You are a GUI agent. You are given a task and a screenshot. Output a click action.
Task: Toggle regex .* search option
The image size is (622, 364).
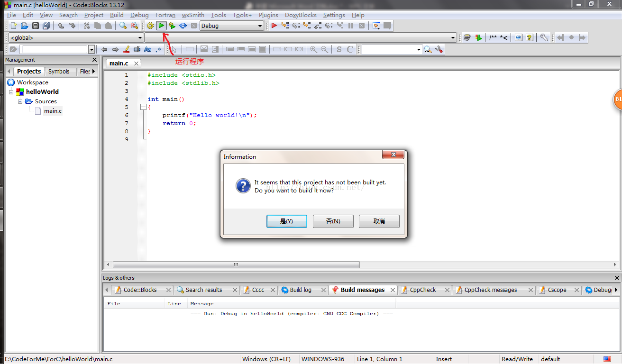tap(159, 49)
